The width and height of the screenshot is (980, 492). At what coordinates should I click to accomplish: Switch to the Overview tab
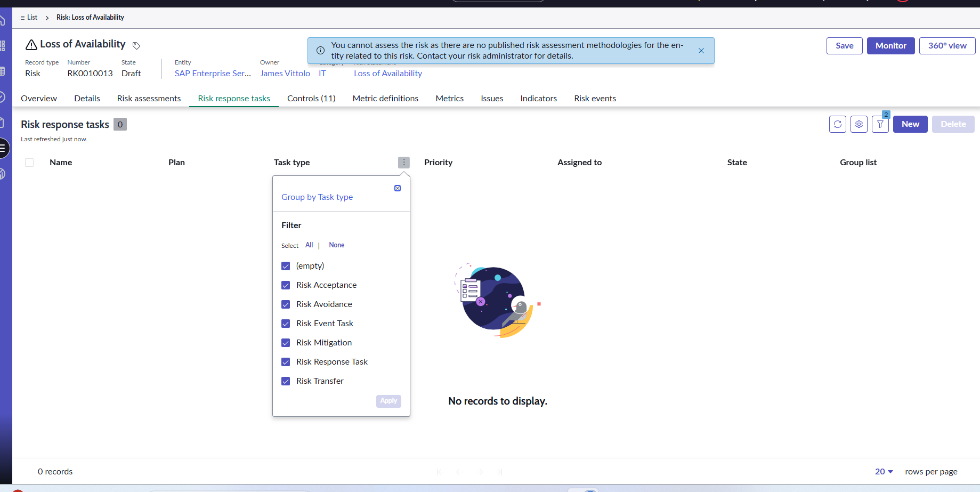[x=39, y=99]
